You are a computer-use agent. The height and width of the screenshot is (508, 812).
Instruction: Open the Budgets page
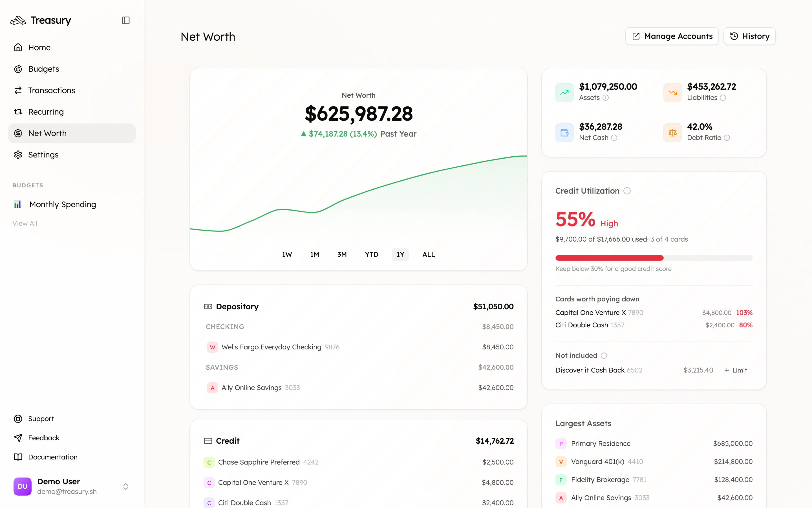tap(72, 69)
